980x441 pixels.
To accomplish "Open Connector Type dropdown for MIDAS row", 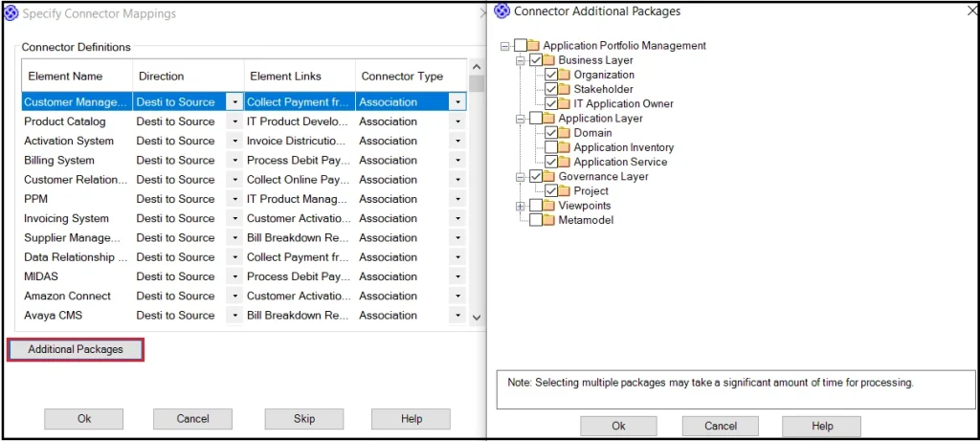I will [x=457, y=276].
